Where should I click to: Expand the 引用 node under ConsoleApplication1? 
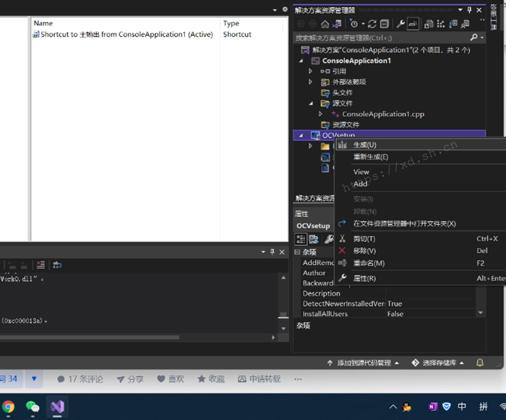[x=310, y=71]
